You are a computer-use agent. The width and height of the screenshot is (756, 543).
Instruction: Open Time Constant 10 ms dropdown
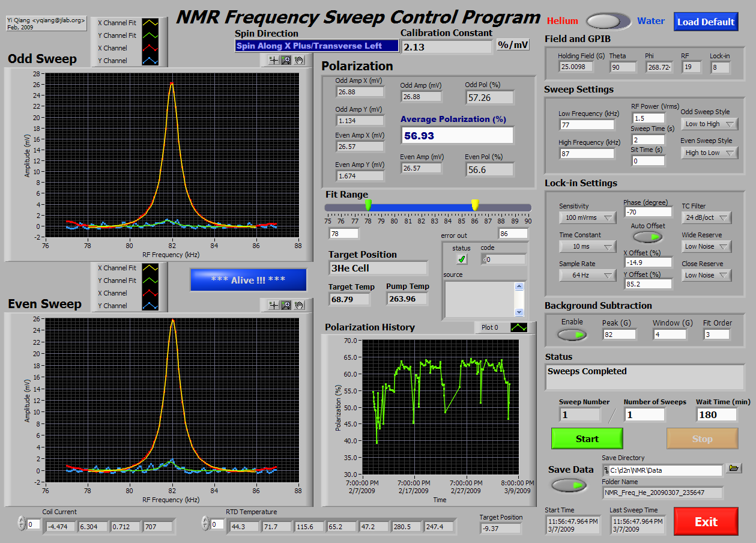point(588,246)
